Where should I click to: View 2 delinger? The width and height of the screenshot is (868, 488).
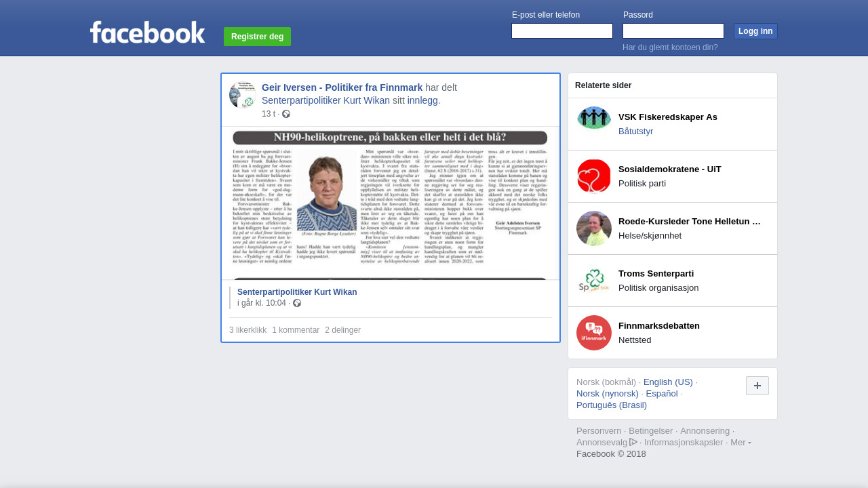(x=343, y=330)
